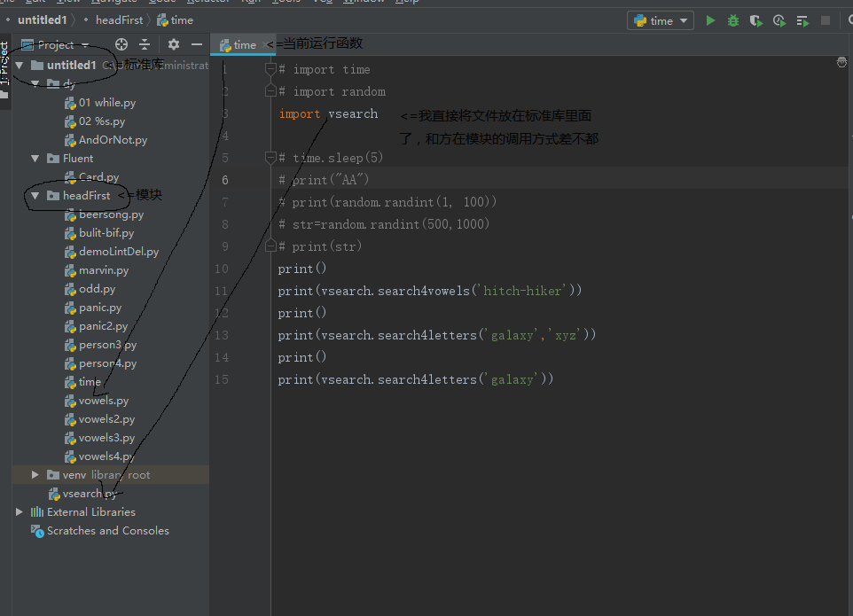Open beersong.py file
The image size is (853, 616).
pyautogui.click(x=104, y=214)
